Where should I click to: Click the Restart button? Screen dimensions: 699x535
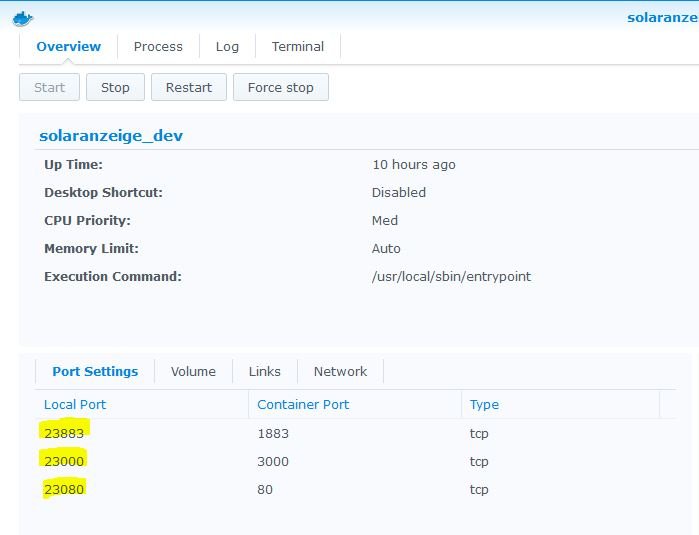(x=189, y=87)
